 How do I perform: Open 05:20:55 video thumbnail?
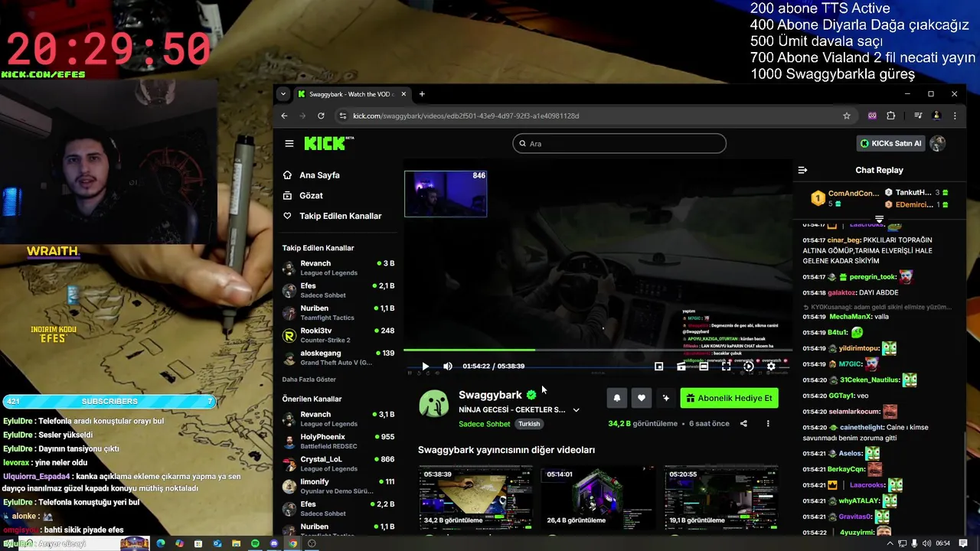[721, 497]
